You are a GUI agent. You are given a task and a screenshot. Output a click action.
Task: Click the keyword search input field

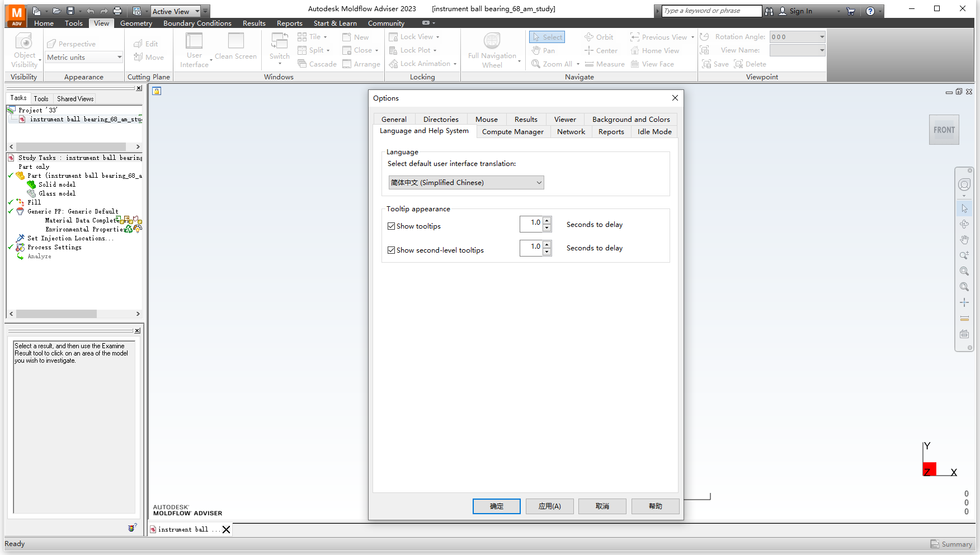(x=712, y=11)
